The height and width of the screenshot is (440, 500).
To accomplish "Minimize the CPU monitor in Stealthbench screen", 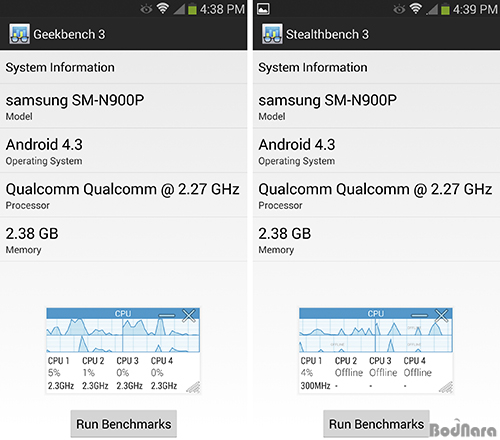I will pyautogui.click(x=419, y=315).
